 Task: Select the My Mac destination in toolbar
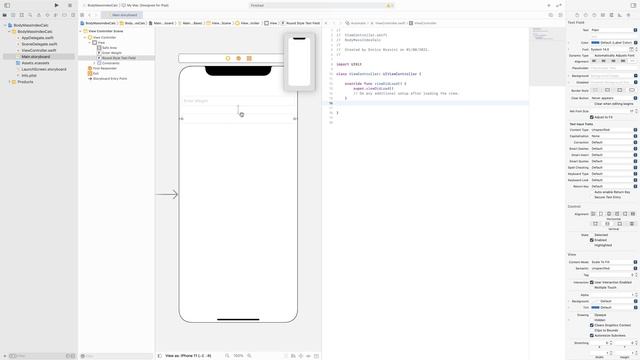click(x=145, y=5)
